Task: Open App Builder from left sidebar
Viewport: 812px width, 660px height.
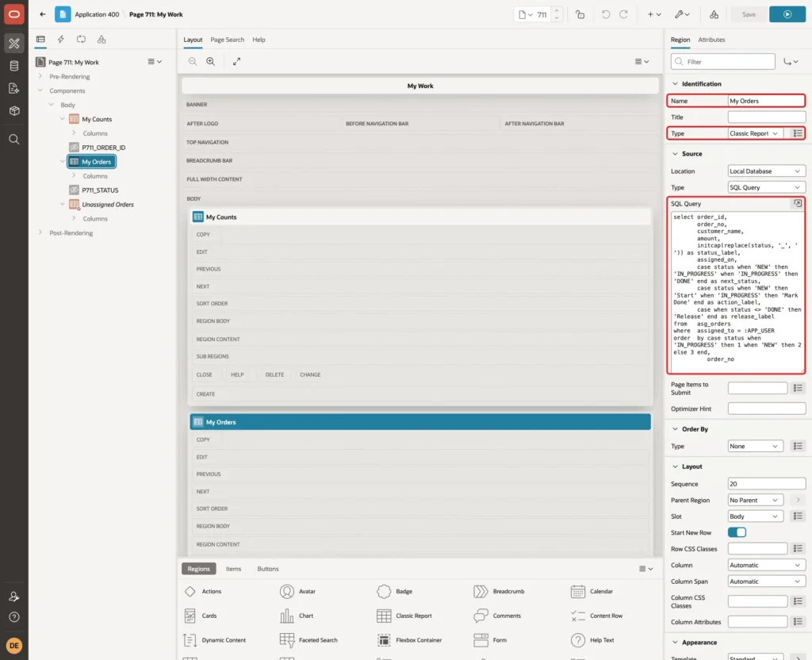Action: tap(14, 43)
